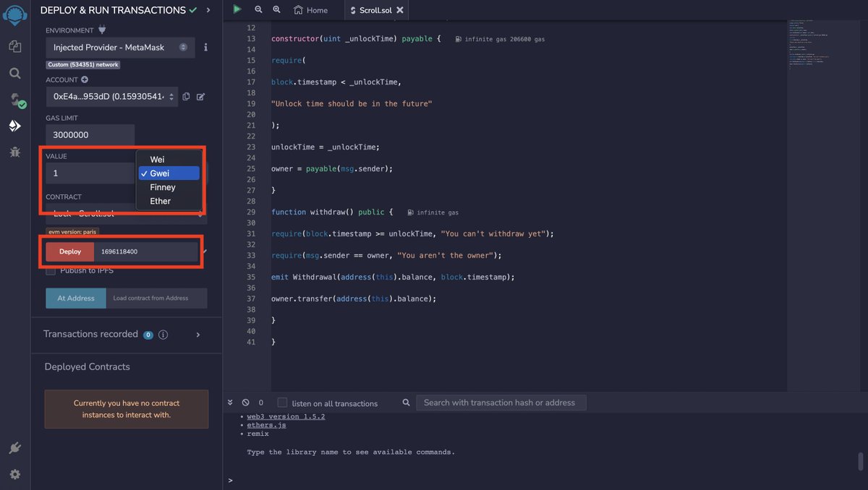
Task: Run the script with the green play icon
Action: click(x=237, y=9)
